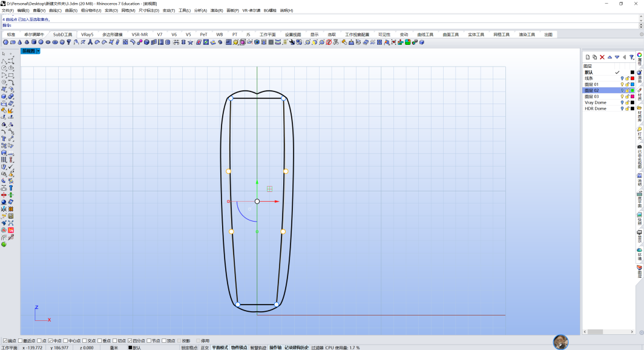Click the SubD cylinder icon in toolbar

34,42
